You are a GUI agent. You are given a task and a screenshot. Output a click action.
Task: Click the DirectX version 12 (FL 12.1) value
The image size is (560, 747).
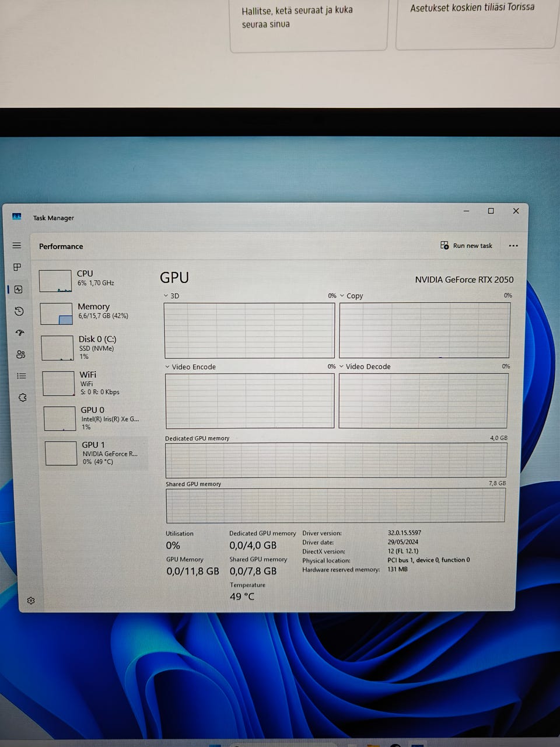[x=403, y=551]
